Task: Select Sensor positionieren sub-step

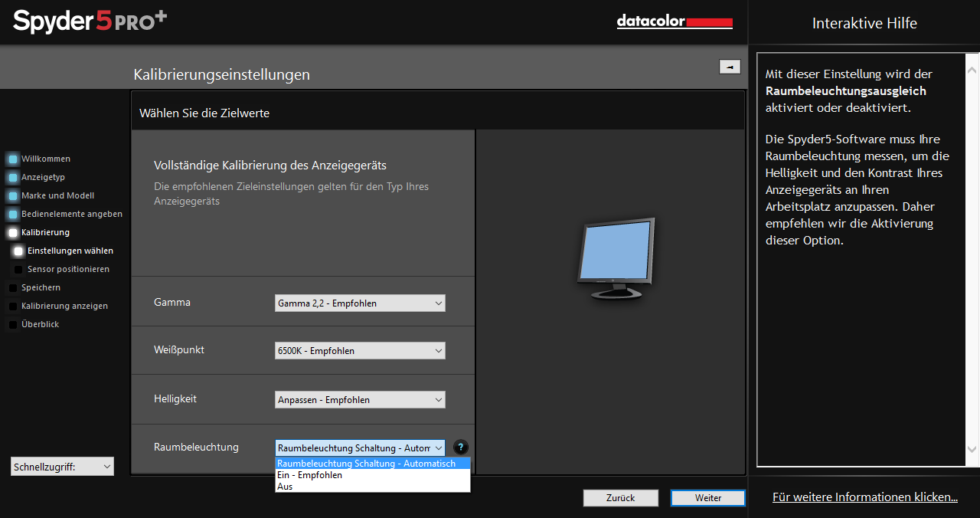Action: (62, 269)
